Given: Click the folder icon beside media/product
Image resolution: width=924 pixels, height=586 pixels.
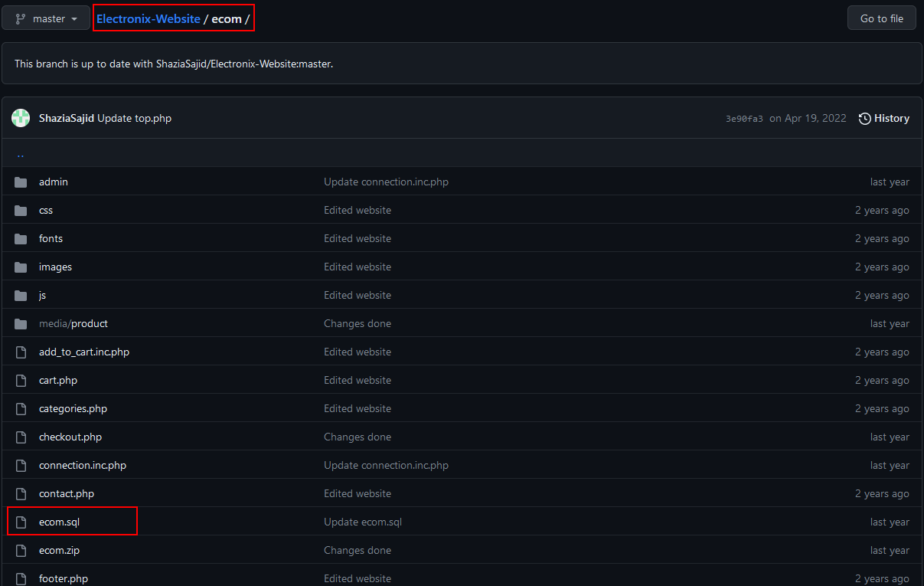Looking at the screenshot, I should point(21,324).
